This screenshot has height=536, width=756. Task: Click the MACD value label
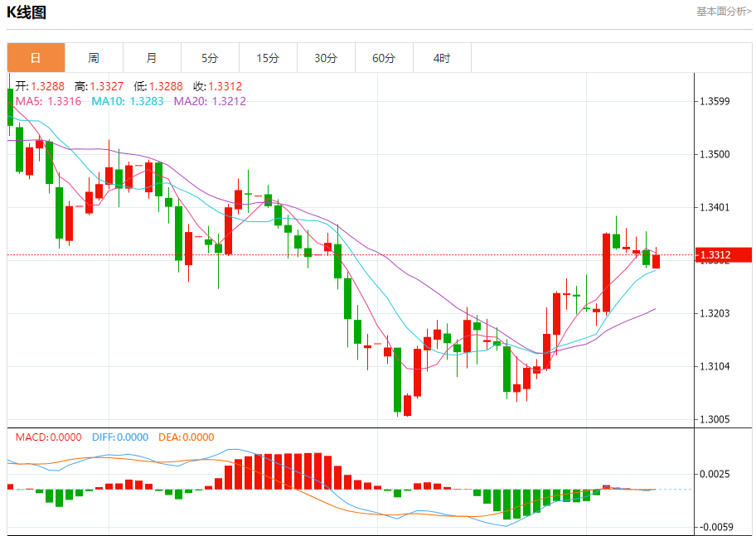click(48, 437)
